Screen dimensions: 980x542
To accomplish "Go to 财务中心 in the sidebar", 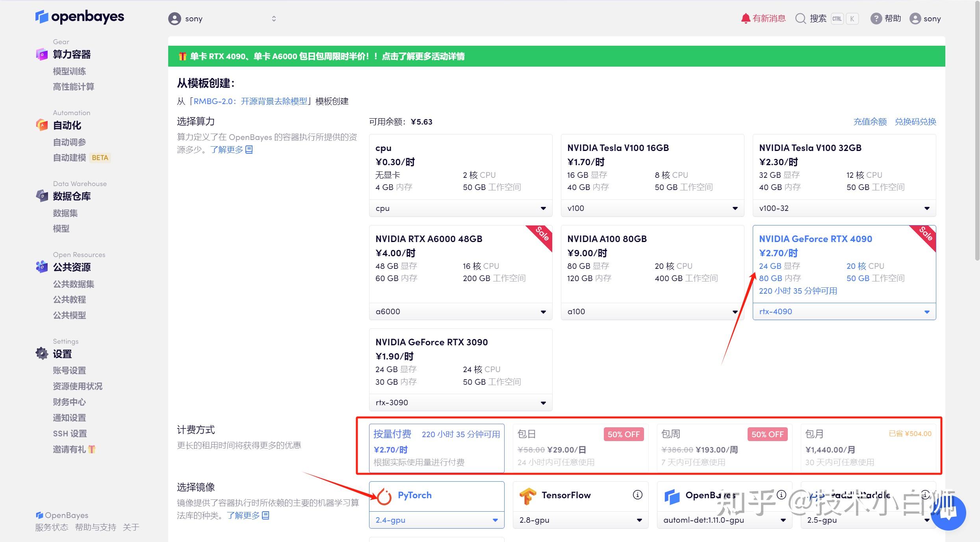I will (x=69, y=402).
